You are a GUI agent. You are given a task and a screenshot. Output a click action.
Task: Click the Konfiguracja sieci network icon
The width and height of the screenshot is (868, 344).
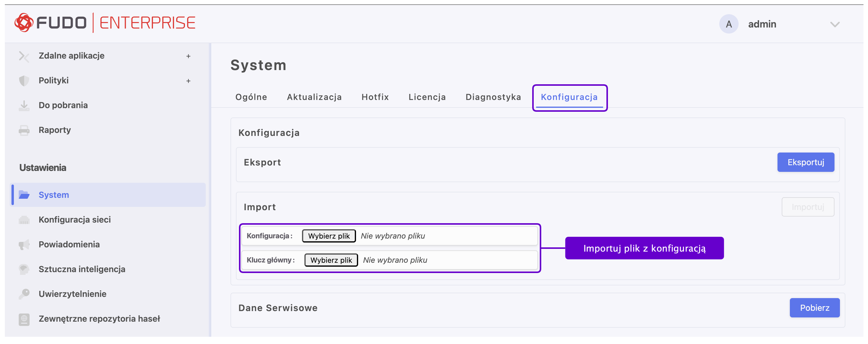(x=24, y=220)
